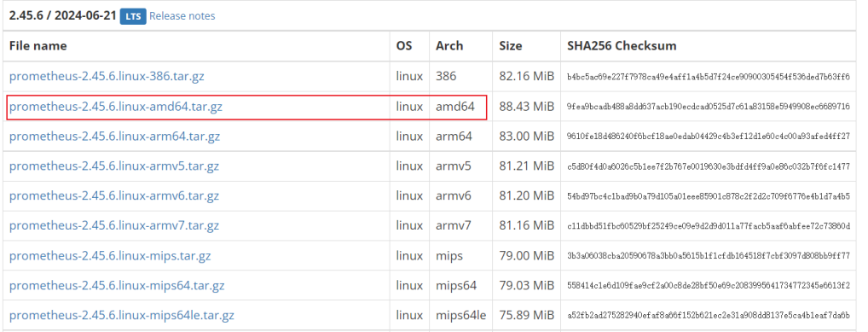Click the SHA256 Checksum column header
The height and width of the screenshot is (332, 868).
(x=622, y=45)
